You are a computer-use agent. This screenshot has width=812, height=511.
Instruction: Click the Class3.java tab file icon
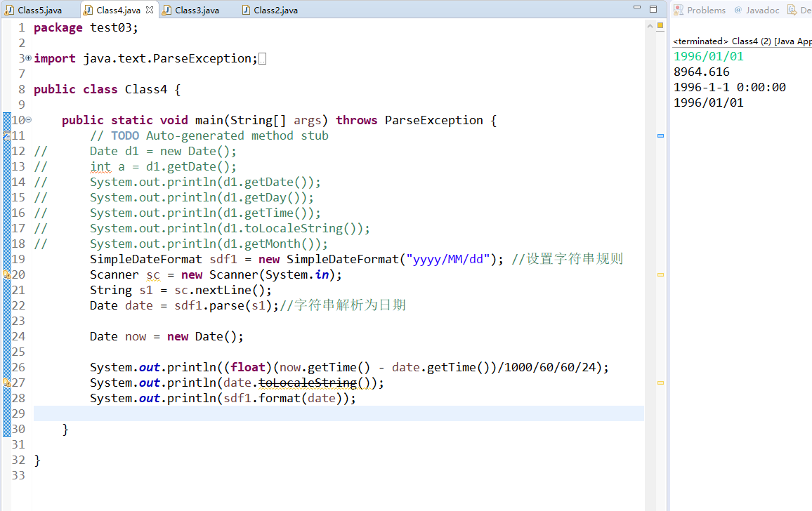tap(166, 10)
